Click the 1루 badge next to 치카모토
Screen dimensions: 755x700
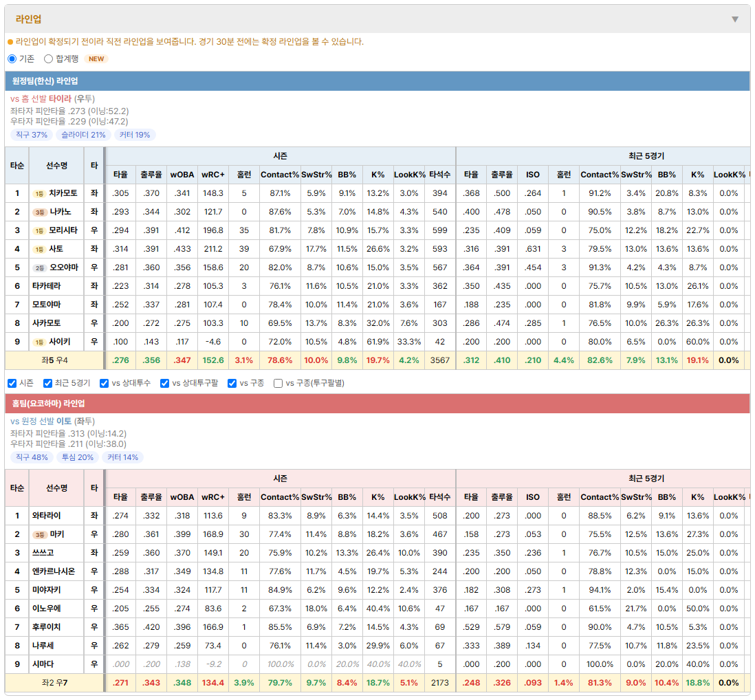[x=39, y=193]
